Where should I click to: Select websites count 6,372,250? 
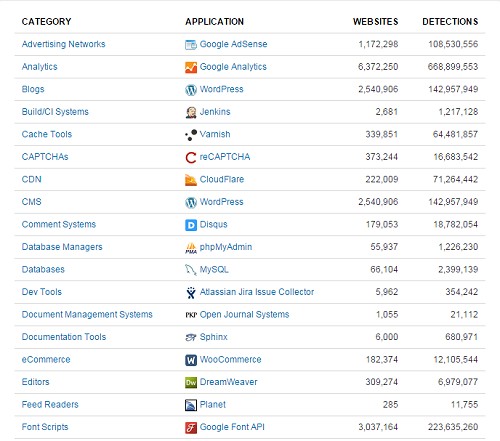378,67
